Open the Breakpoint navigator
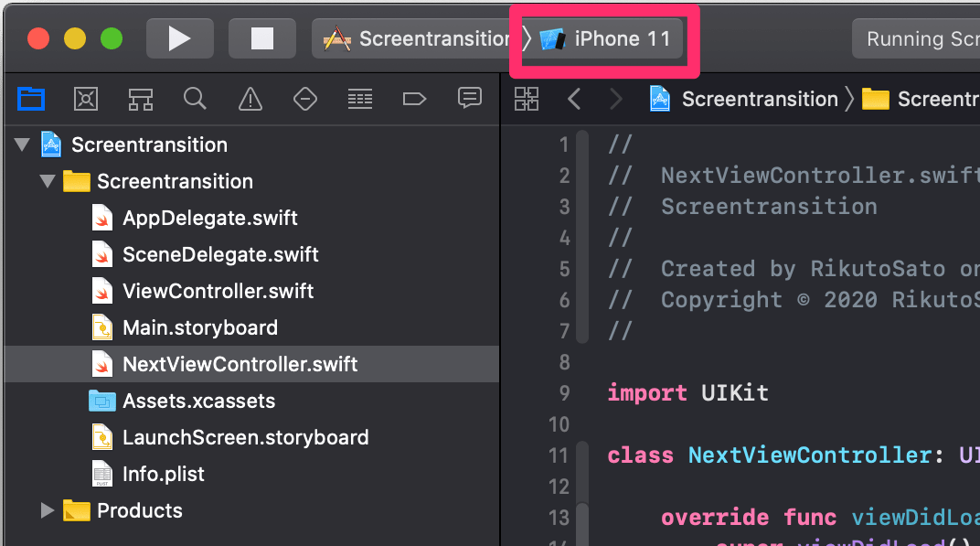980x546 pixels. 414,99
